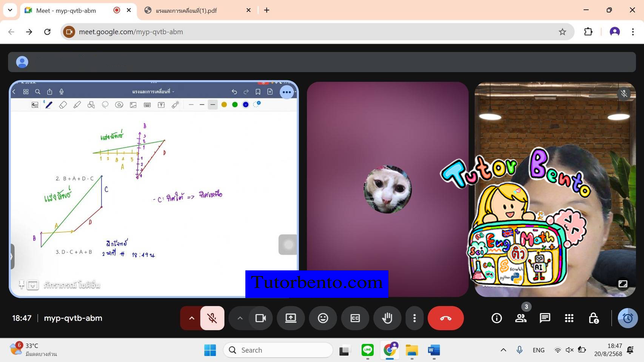
Task: Add a new pen color preset
Action: [257, 104]
